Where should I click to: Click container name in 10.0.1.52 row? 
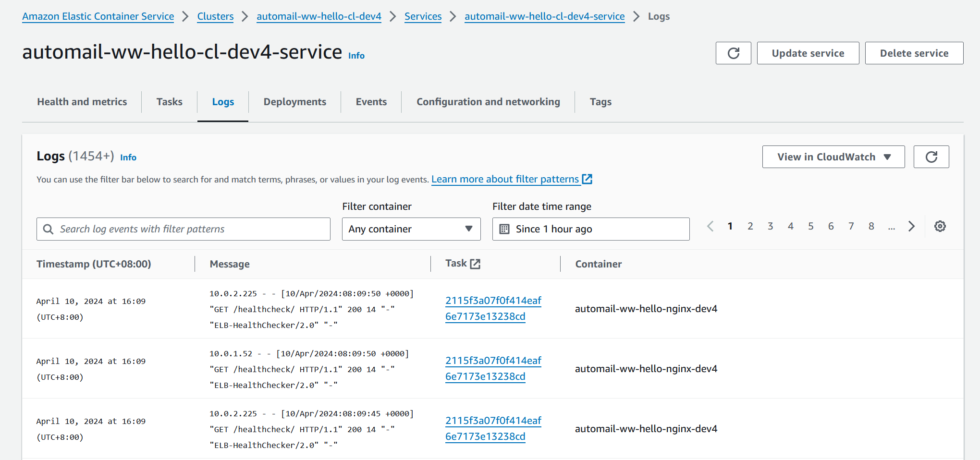click(646, 369)
